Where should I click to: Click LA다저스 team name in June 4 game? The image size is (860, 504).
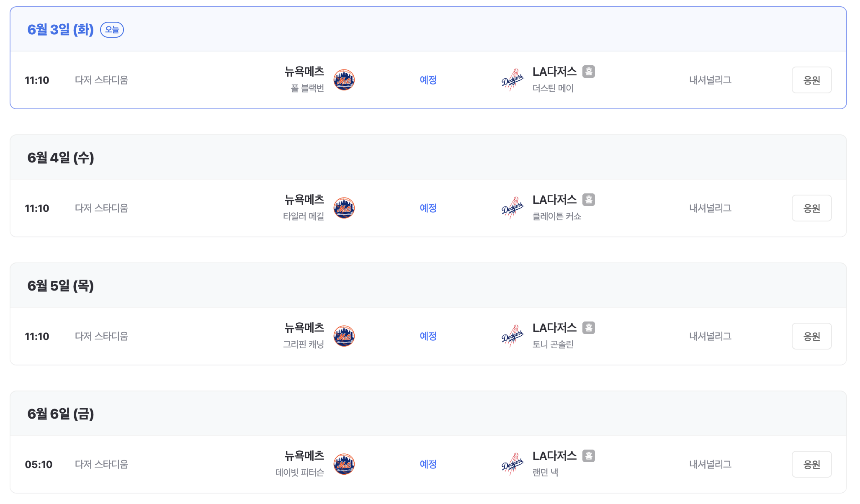click(x=555, y=200)
